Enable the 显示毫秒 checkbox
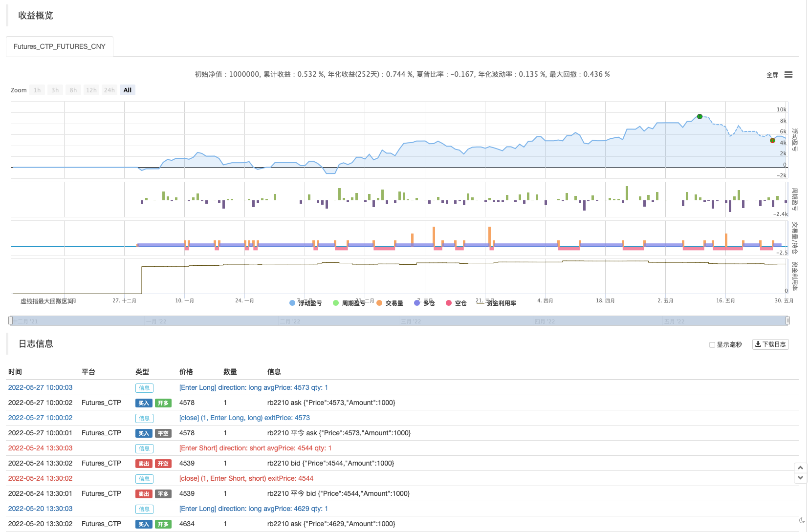Viewport: 809px width, 532px height. point(712,345)
